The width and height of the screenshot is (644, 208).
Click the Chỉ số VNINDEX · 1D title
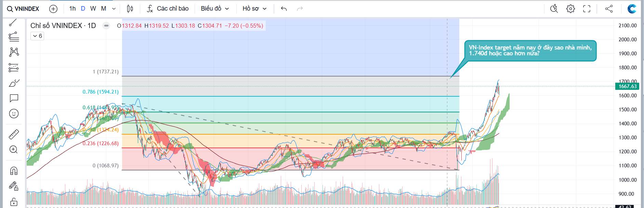tap(63, 26)
